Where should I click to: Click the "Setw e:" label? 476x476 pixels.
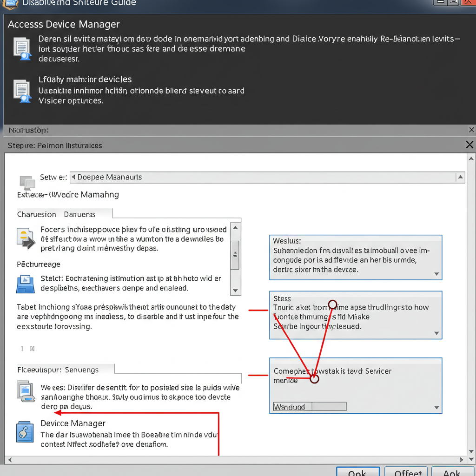click(53, 177)
